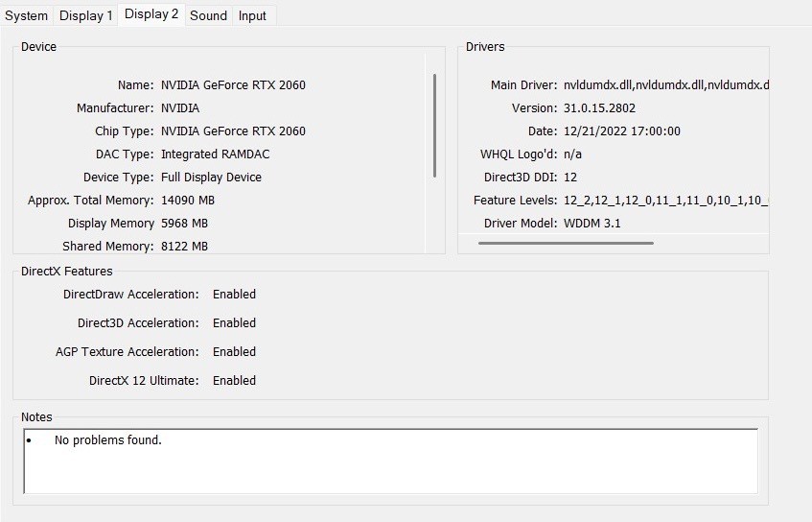Click the 'Approx. Total Memory:' label
The width and height of the screenshot is (812, 522).
(91, 201)
